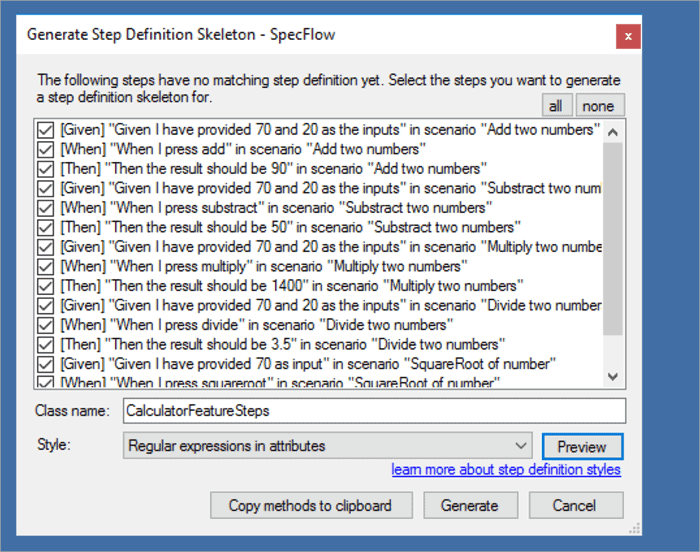Open 'learn more about step definition styles' link
Image resolution: width=700 pixels, height=552 pixels.
[506, 470]
